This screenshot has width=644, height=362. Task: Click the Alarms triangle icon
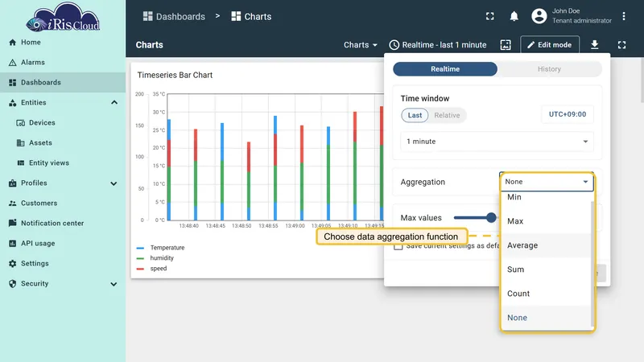click(12, 63)
